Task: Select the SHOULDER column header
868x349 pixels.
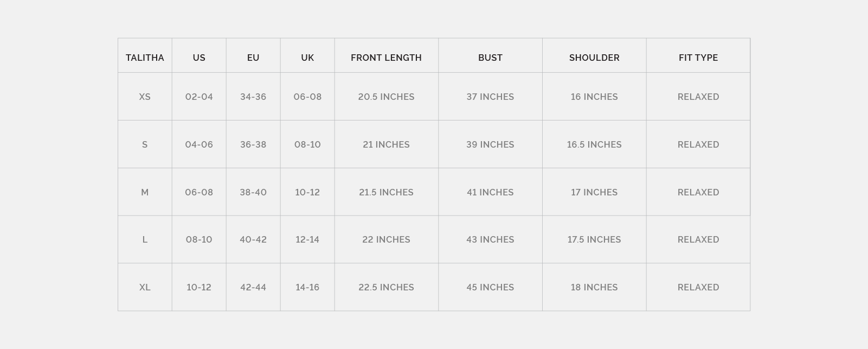Action: click(x=594, y=58)
